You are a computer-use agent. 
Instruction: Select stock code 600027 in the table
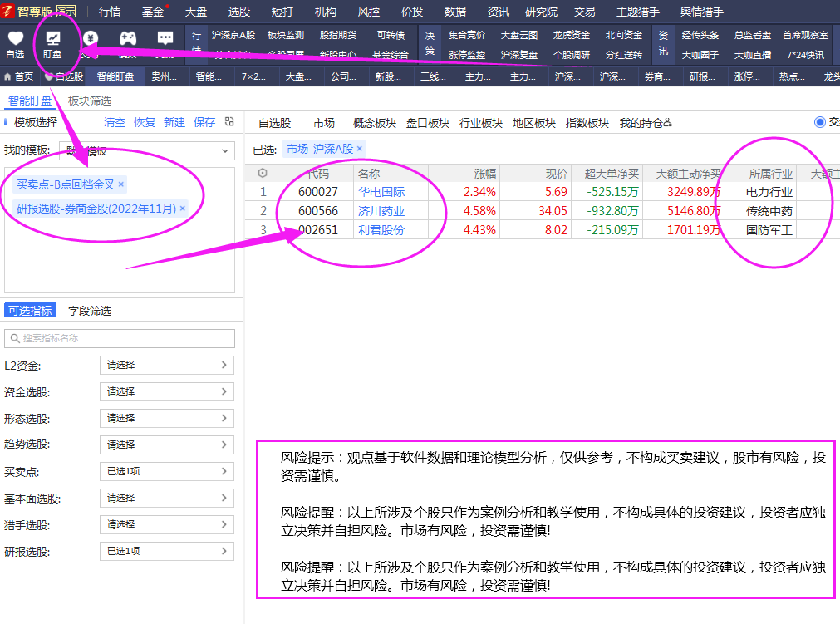[x=318, y=192]
